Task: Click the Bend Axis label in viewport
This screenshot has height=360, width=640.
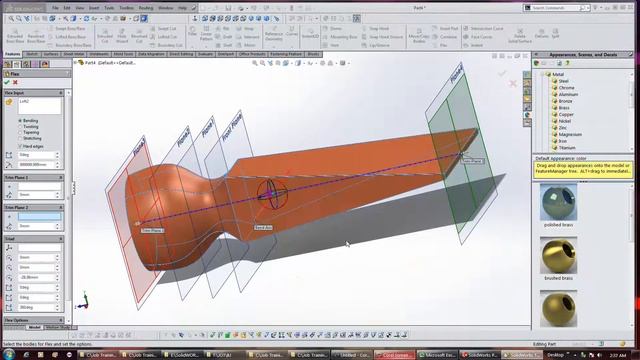Action: (263, 228)
